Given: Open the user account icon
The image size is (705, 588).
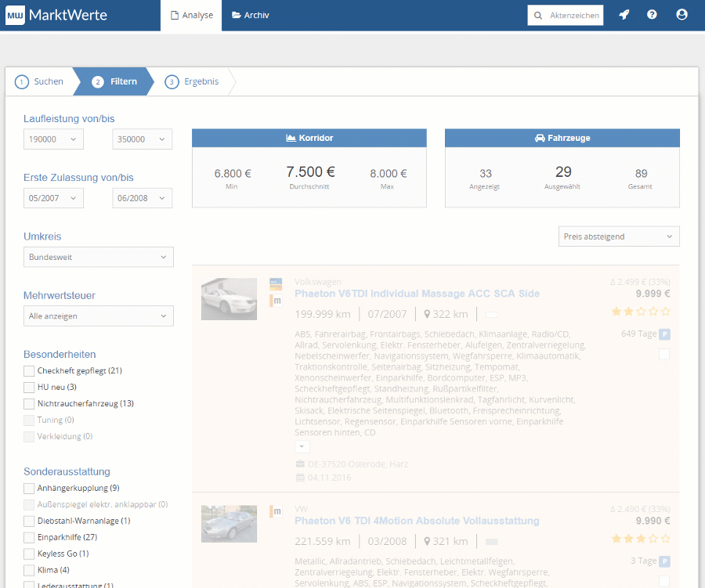Looking at the screenshot, I should (x=681, y=15).
